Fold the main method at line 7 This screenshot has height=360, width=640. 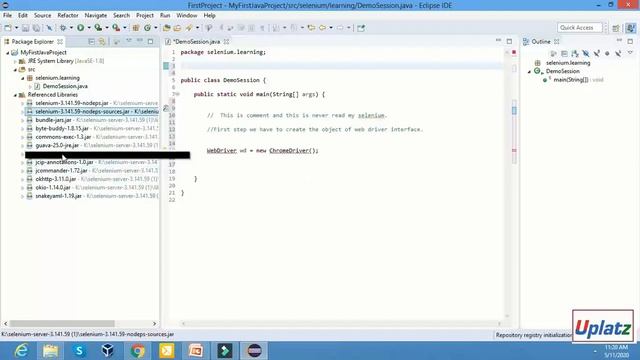178,94
